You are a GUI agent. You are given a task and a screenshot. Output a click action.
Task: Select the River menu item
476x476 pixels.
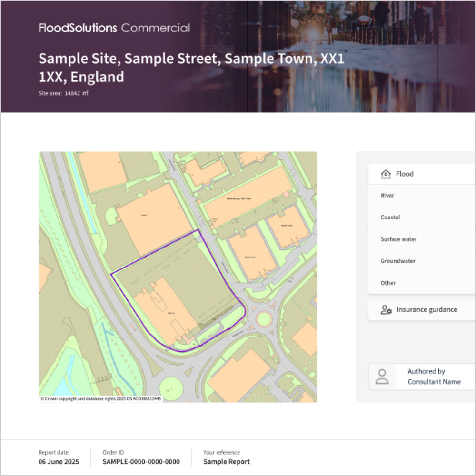click(x=422, y=196)
